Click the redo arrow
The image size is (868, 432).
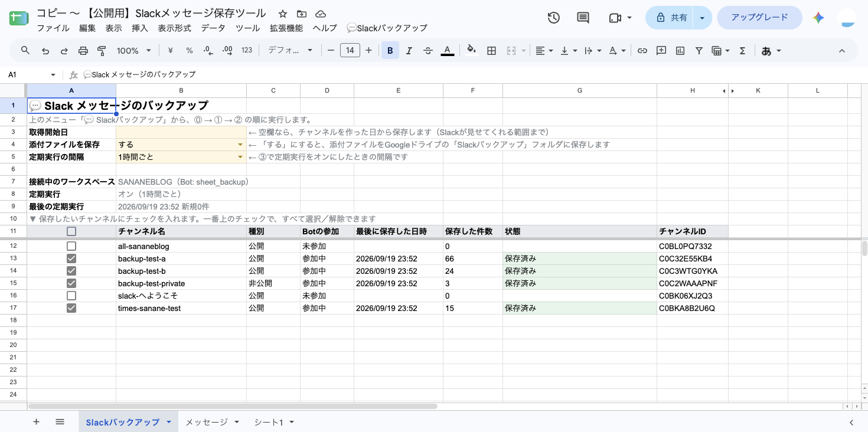(64, 51)
